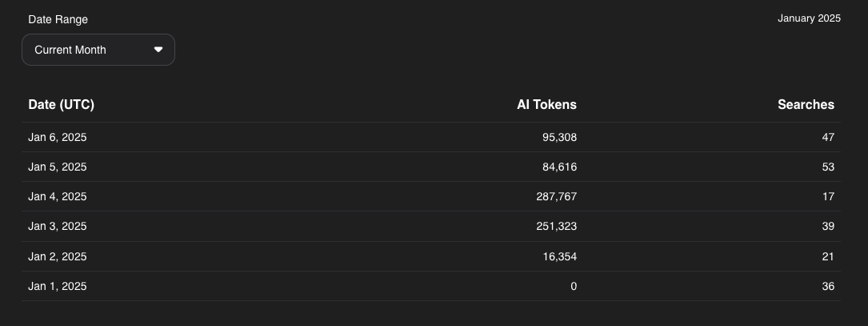Click the AI Tokens column header
This screenshot has height=326, width=868.
click(546, 104)
